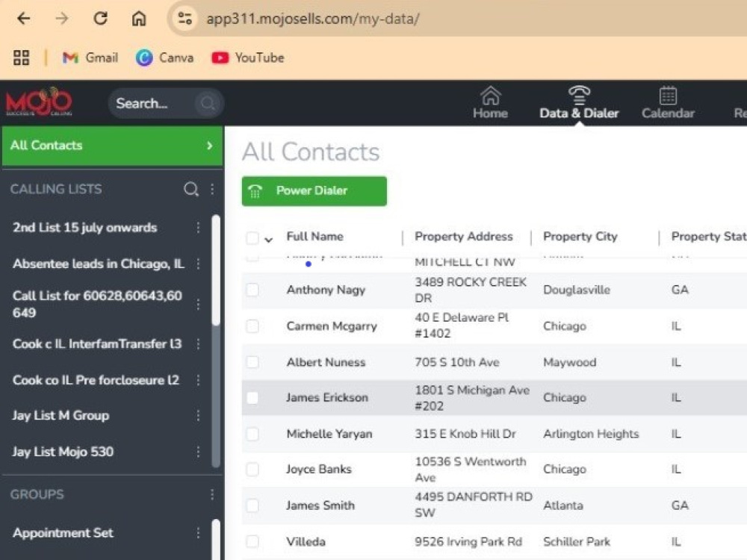Open the Groups section options menu

click(x=212, y=494)
